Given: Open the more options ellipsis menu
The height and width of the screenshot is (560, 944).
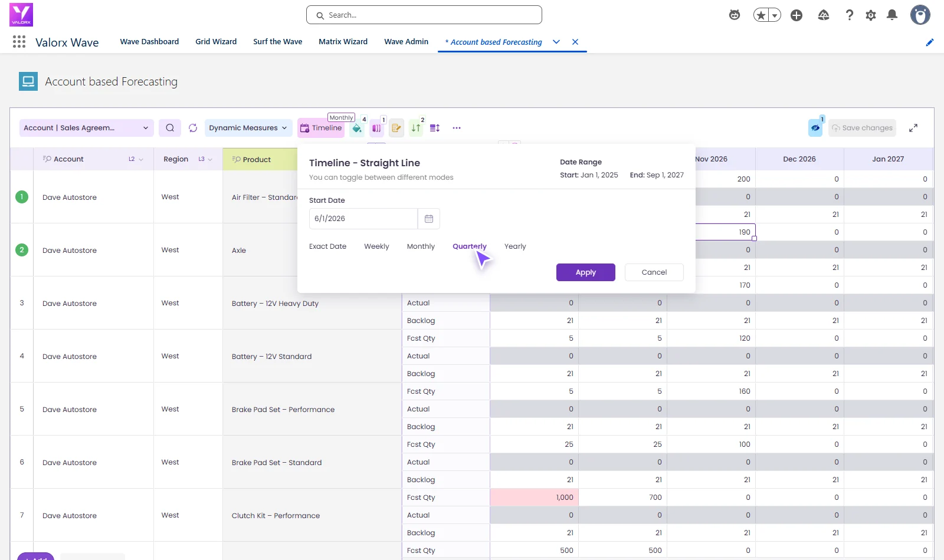Looking at the screenshot, I should (x=457, y=128).
